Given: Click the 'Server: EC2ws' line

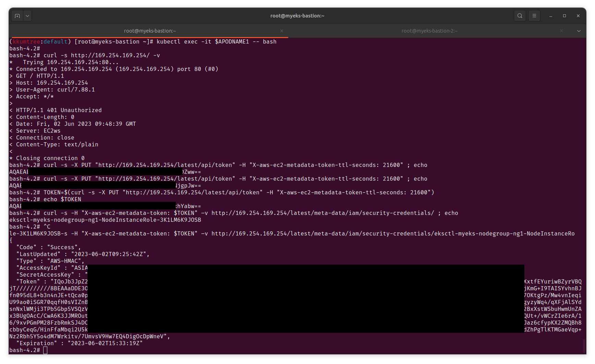Looking at the screenshot, I should (35, 131).
